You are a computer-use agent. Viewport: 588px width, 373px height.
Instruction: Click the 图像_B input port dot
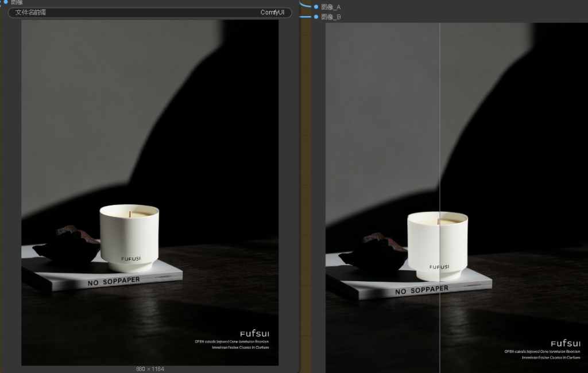click(316, 17)
